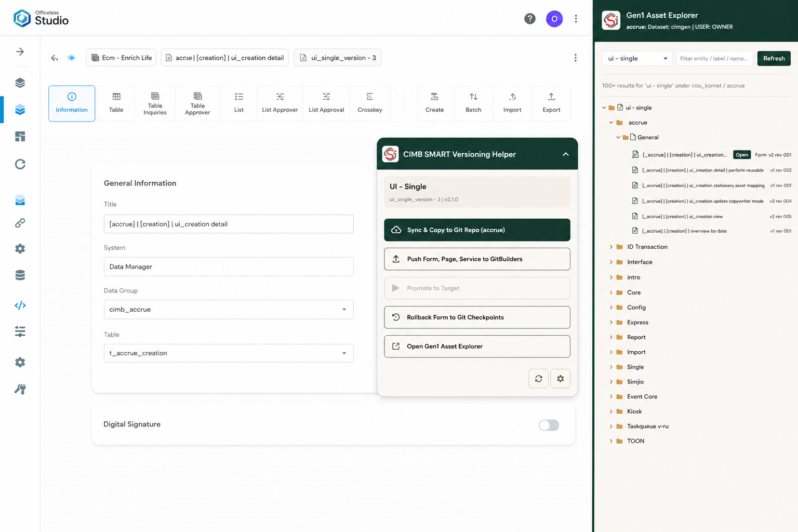Click the circular reload sidebar icon
Image resolution: width=798 pixels, height=532 pixels.
coord(20,164)
